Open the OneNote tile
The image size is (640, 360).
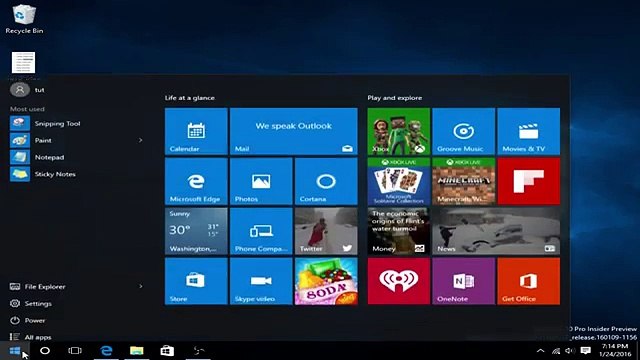[x=463, y=281]
